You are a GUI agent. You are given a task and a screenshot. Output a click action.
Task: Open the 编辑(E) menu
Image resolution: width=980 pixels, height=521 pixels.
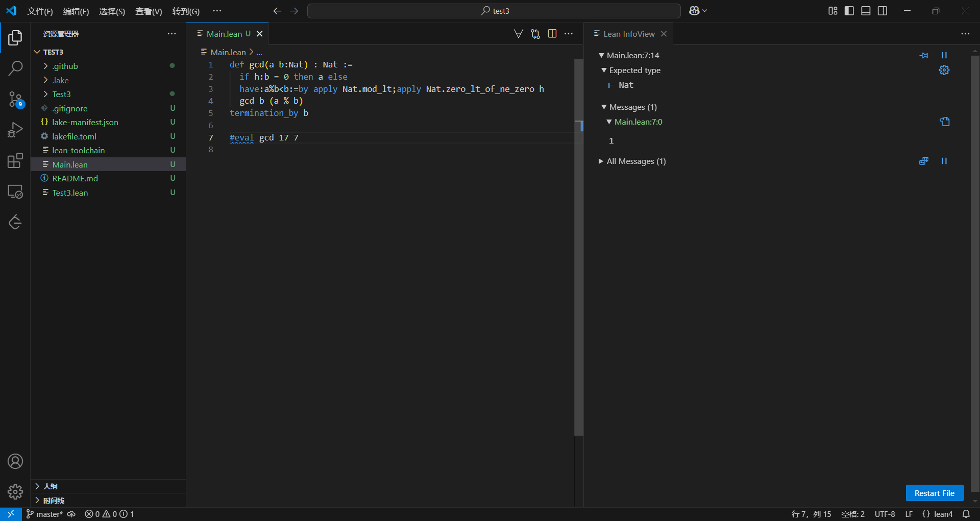pyautogui.click(x=76, y=11)
